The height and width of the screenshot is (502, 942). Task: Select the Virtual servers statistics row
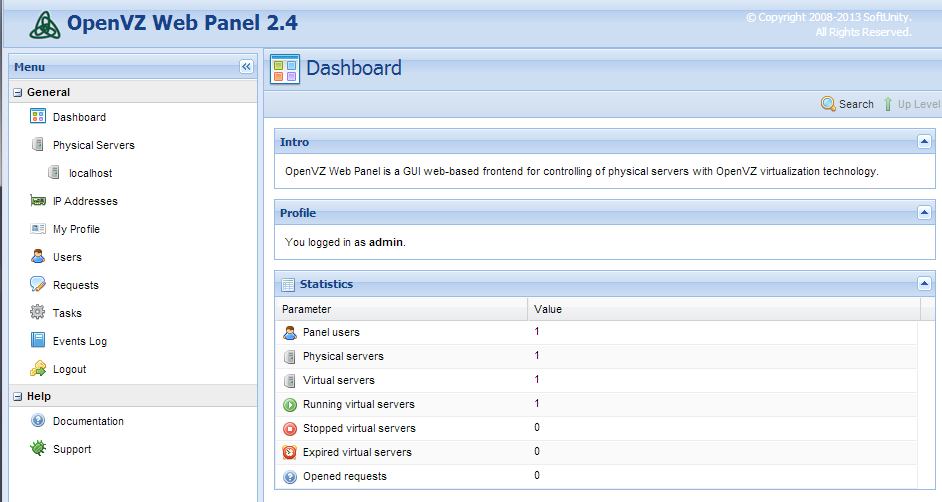click(596, 380)
